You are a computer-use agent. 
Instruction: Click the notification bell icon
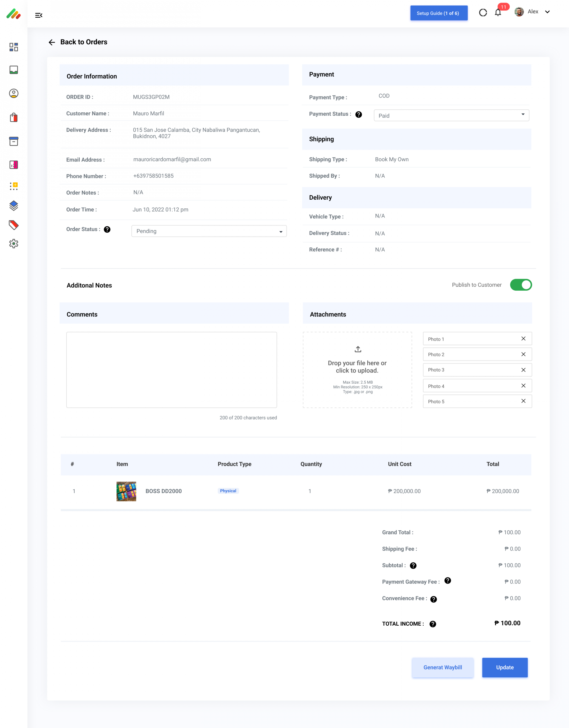(x=498, y=13)
